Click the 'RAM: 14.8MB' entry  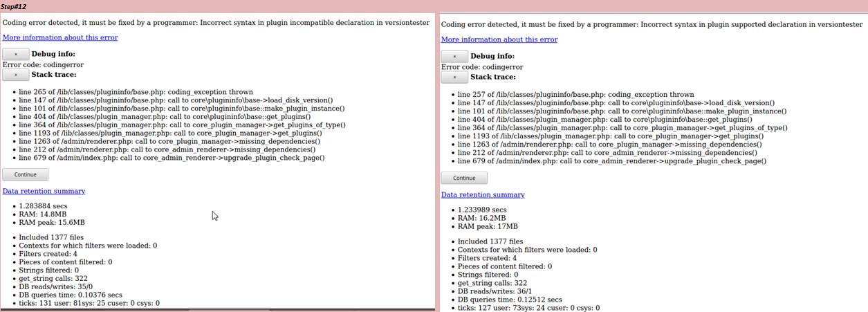43,214
